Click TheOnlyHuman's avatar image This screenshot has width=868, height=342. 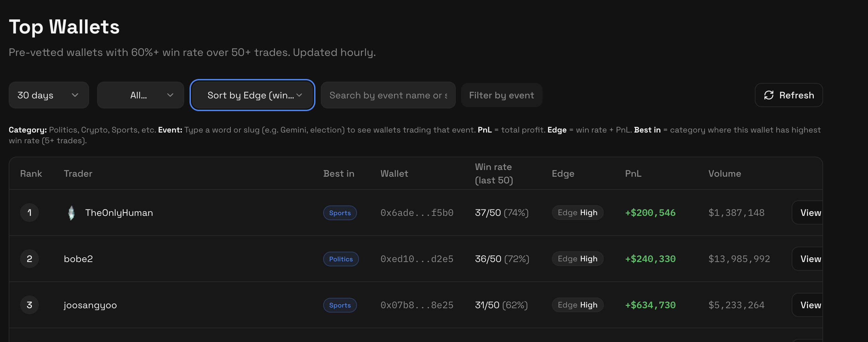pyautogui.click(x=71, y=212)
